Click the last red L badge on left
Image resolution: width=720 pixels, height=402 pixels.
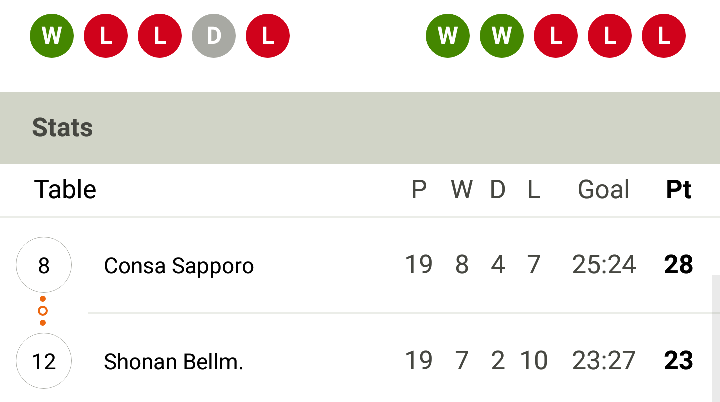coord(268,36)
